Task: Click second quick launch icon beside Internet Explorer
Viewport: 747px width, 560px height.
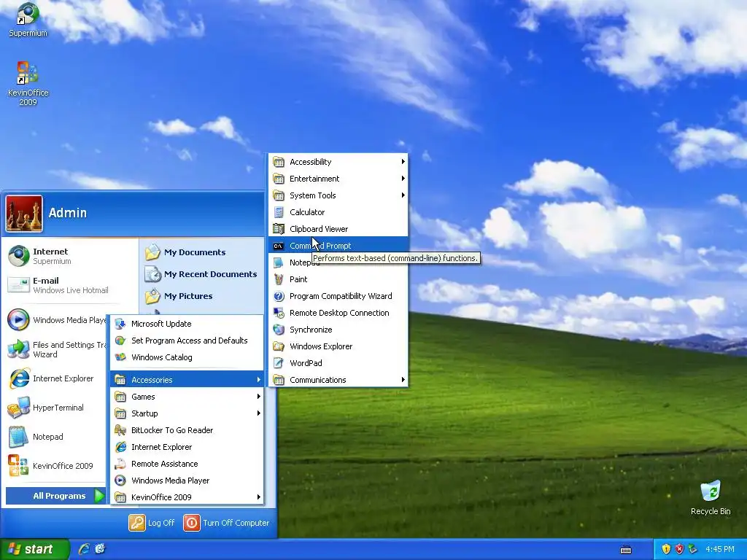Action: tap(100, 549)
